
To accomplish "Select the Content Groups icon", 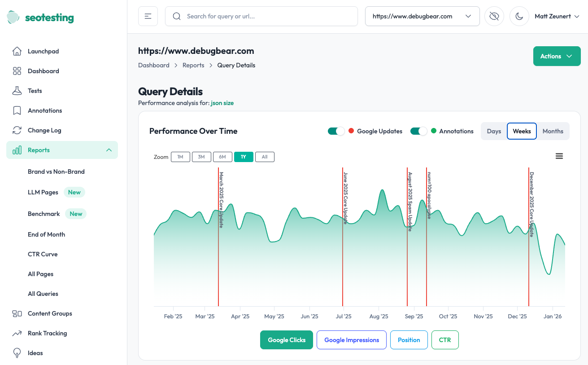I will [x=16, y=313].
